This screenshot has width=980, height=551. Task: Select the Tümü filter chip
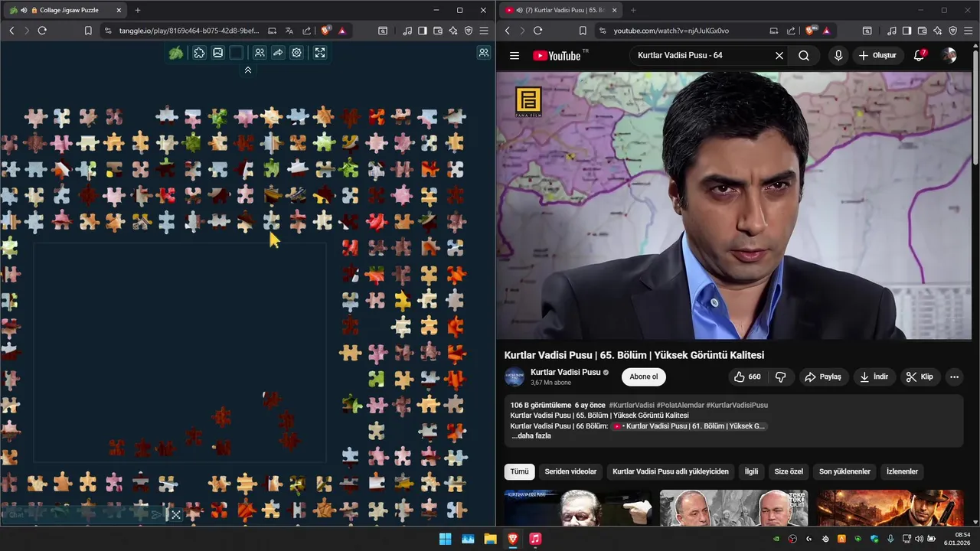pyautogui.click(x=520, y=471)
